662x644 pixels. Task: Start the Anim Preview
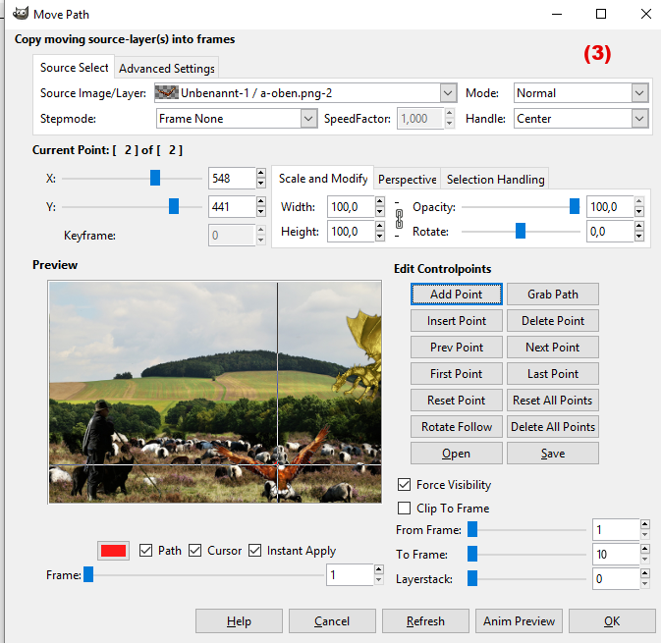(x=519, y=621)
